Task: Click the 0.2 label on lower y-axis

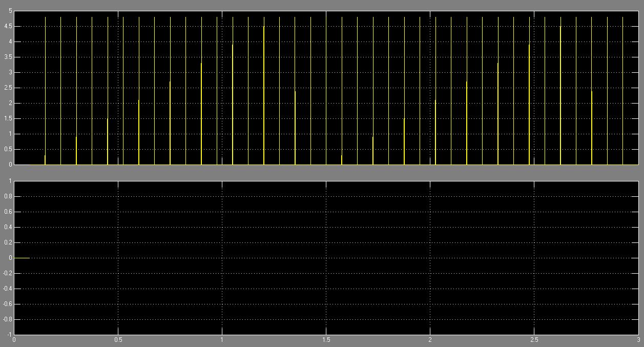Action: [x=9, y=243]
